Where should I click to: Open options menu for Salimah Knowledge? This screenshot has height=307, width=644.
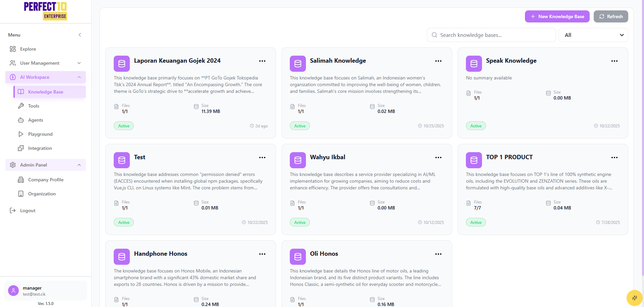coord(438,61)
